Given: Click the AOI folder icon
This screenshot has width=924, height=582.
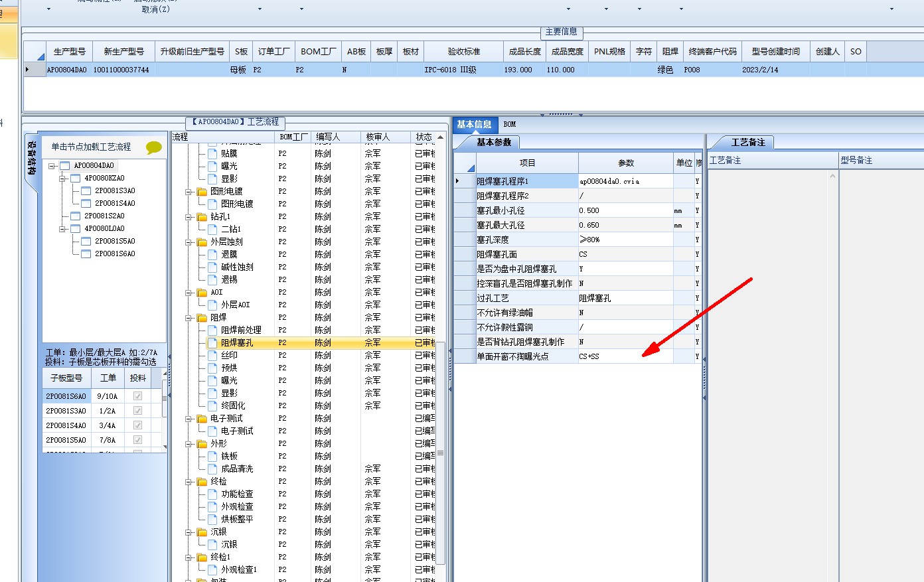Looking at the screenshot, I should click(x=202, y=292).
